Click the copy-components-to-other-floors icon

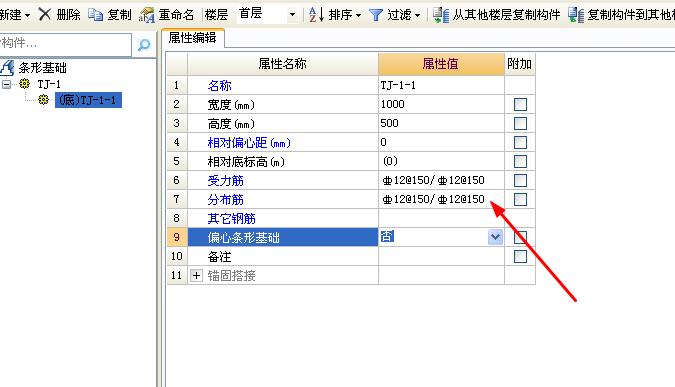576,15
